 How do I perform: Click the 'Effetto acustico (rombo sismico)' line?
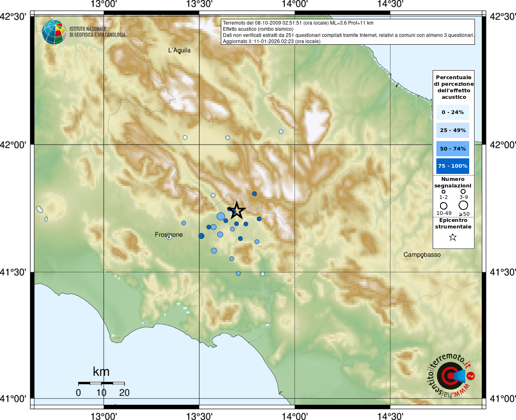(258, 29)
